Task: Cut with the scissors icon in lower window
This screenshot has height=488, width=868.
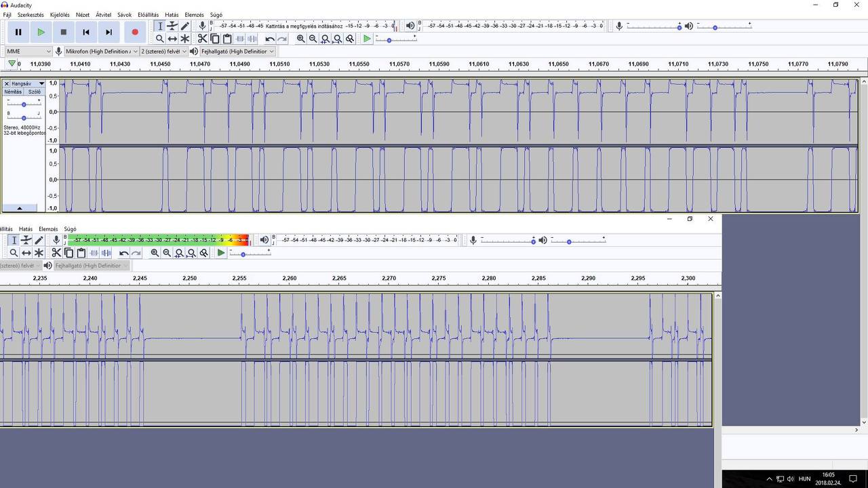Action: pyautogui.click(x=56, y=253)
